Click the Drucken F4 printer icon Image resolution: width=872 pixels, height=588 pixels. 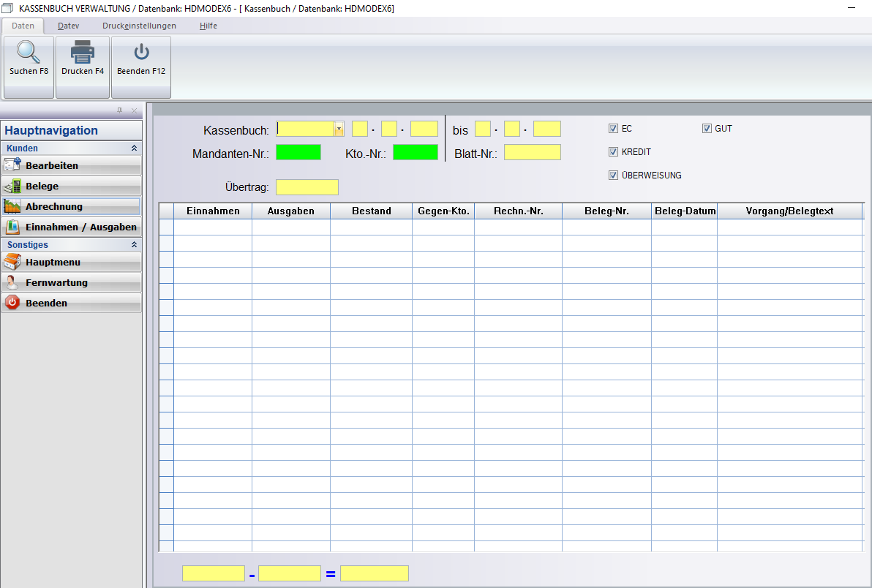coord(83,52)
